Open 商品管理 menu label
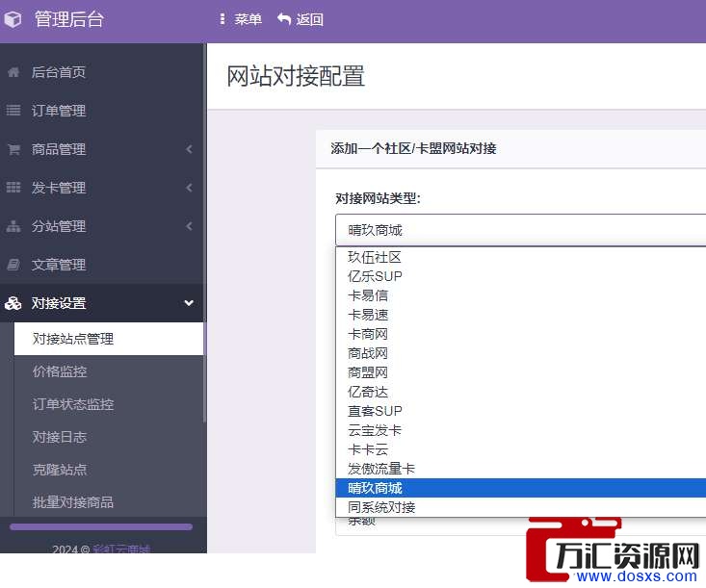This screenshot has height=588, width=706. (59, 149)
